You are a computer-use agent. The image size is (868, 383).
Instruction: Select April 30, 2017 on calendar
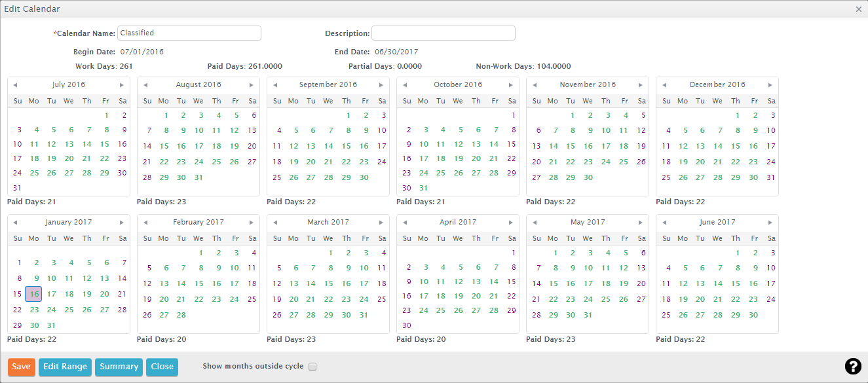click(406, 325)
